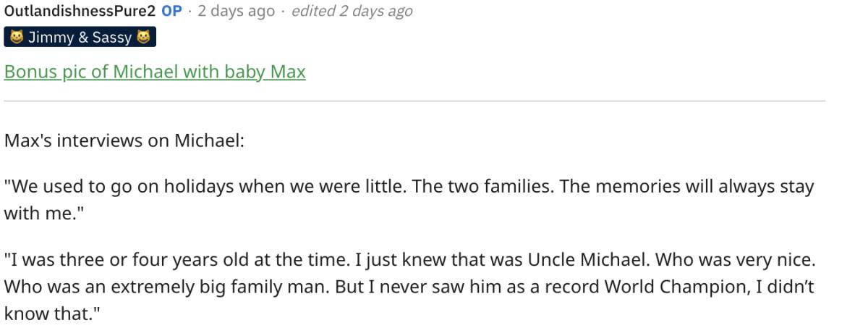868x336 pixels.
Task: Click the left cat emoji in the flair
Action: click(x=15, y=38)
